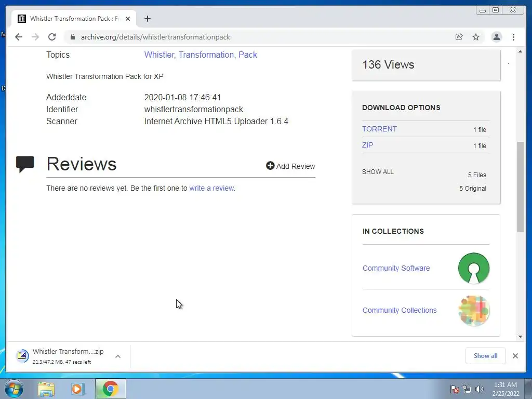Click the 136 Views counter
The image size is (532, 399).
(x=388, y=64)
